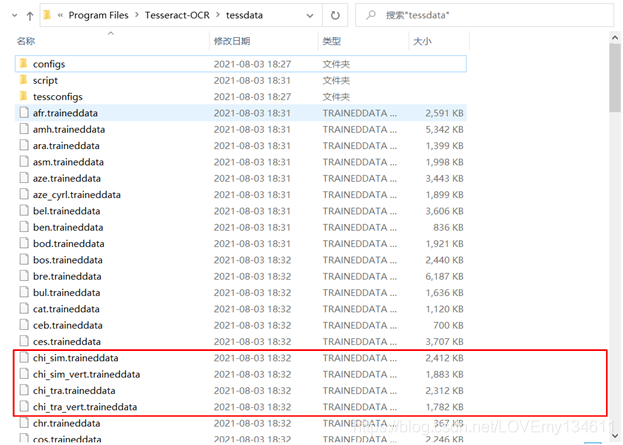Select the tessconfigs folder name
This screenshot has width=623, height=445.
pyautogui.click(x=58, y=97)
